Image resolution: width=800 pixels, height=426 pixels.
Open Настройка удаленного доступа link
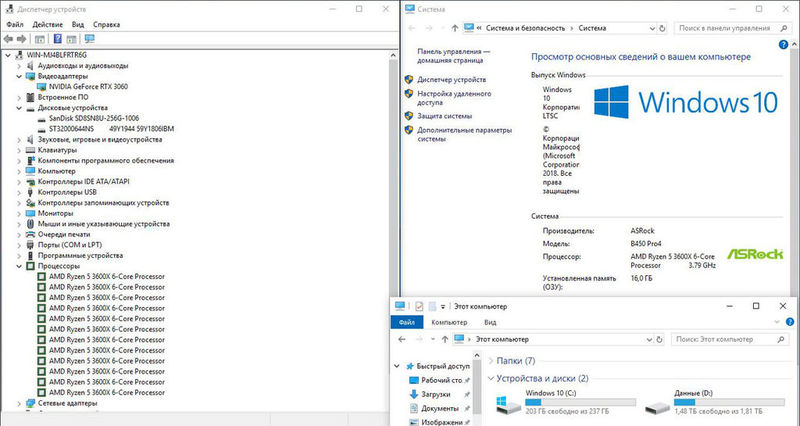pos(454,98)
